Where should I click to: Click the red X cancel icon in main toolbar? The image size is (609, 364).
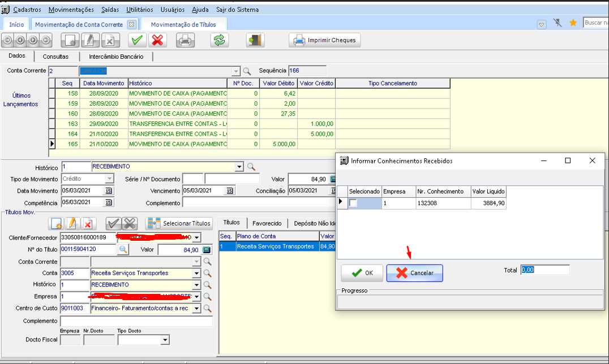pos(157,40)
